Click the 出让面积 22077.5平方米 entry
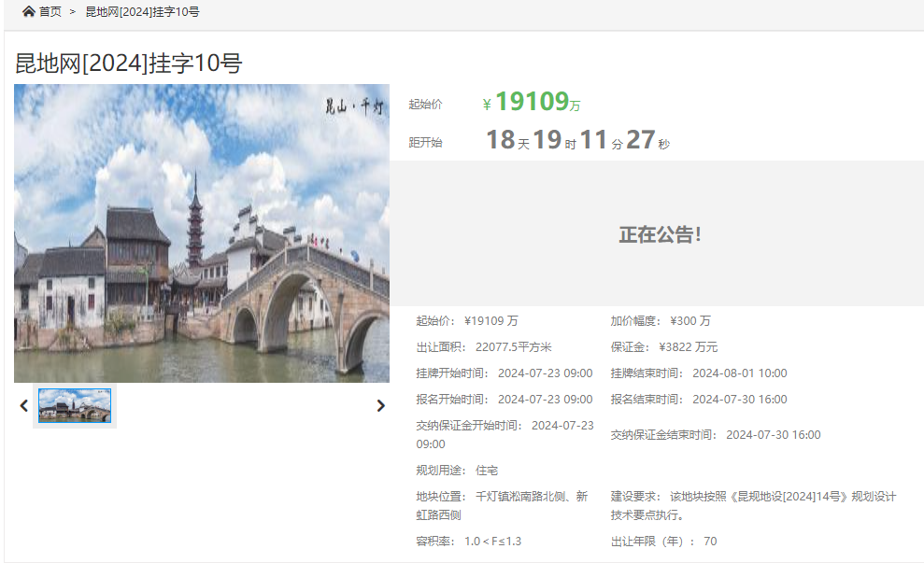The image size is (924, 563). pos(483,346)
